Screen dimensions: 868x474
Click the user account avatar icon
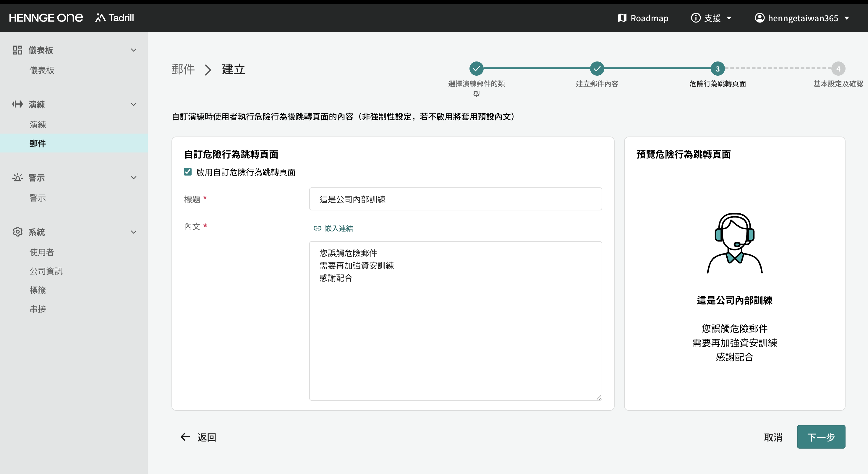pyautogui.click(x=759, y=18)
